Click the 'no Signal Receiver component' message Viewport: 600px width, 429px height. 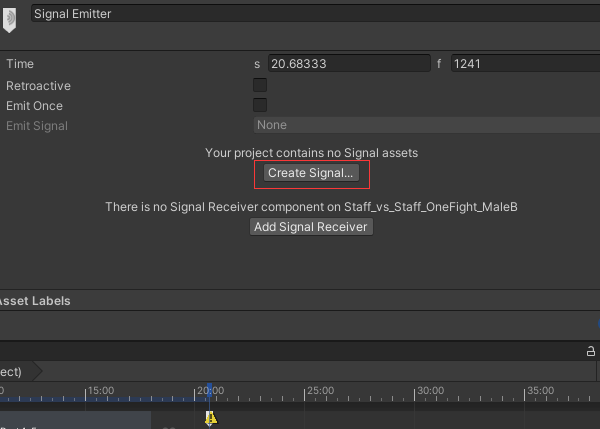(311, 207)
